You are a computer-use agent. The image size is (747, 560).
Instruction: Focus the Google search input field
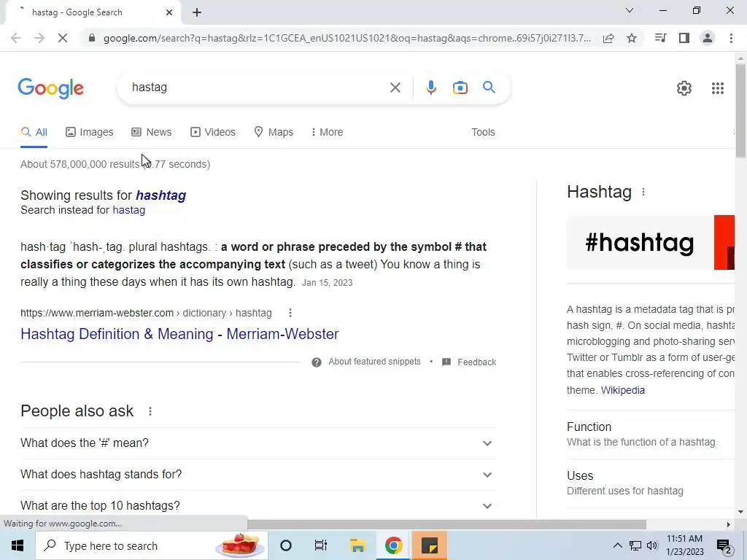point(258,87)
